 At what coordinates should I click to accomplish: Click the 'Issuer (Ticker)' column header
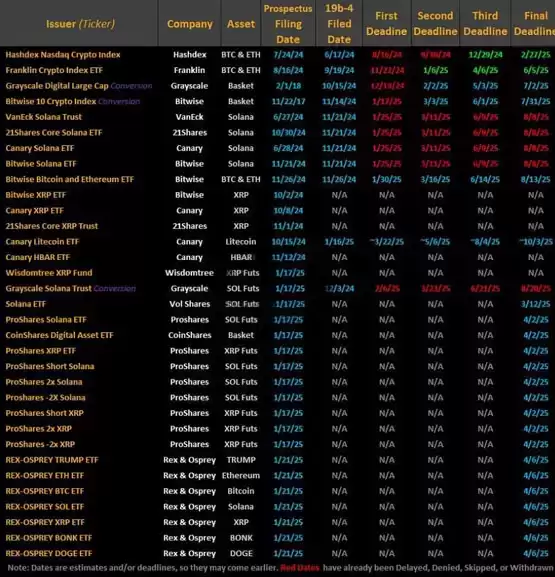click(x=80, y=24)
